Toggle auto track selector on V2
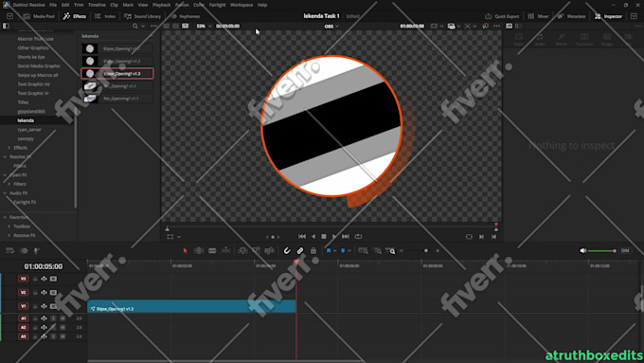Screen dimensions: 644x363 pos(44,292)
